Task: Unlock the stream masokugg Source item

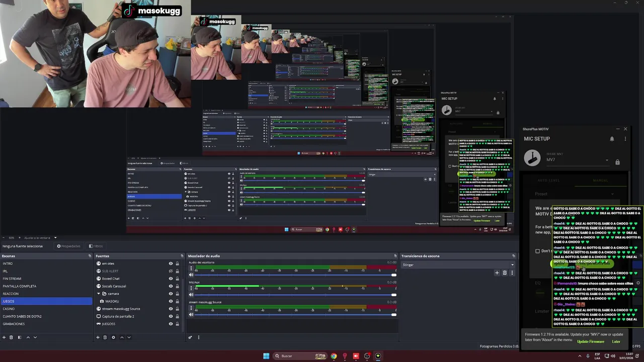Action: 177,309
